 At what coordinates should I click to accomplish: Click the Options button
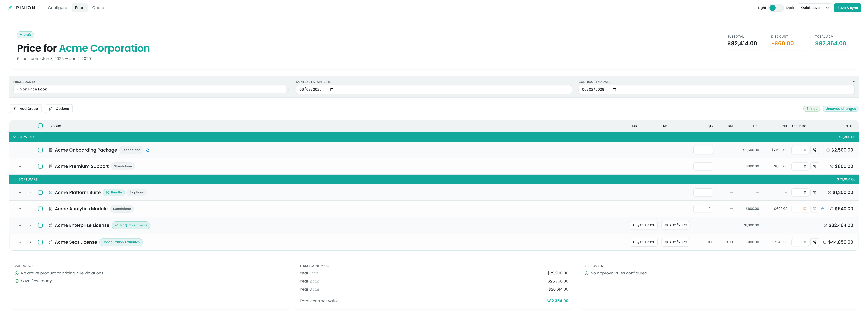pos(59,109)
